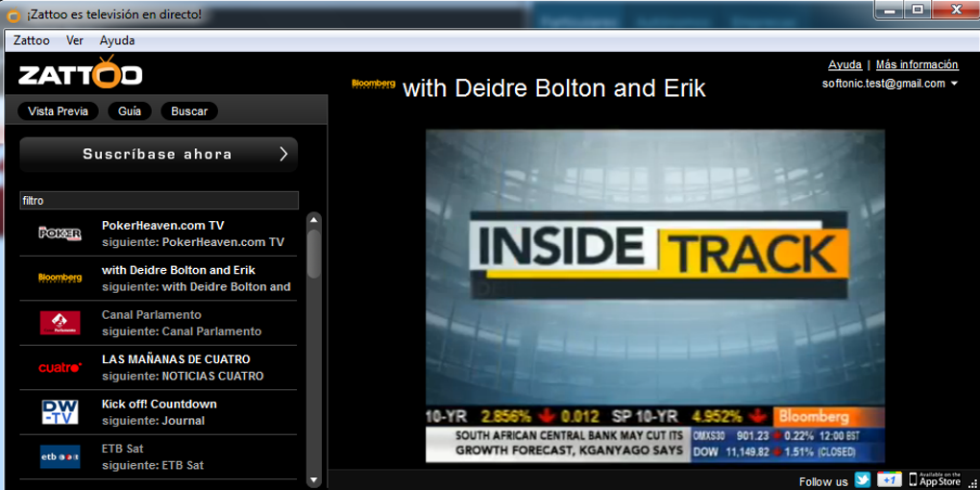This screenshot has height=490, width=980.
Task: Click the Suscríbase ahora button
Action: pos(159,155)
